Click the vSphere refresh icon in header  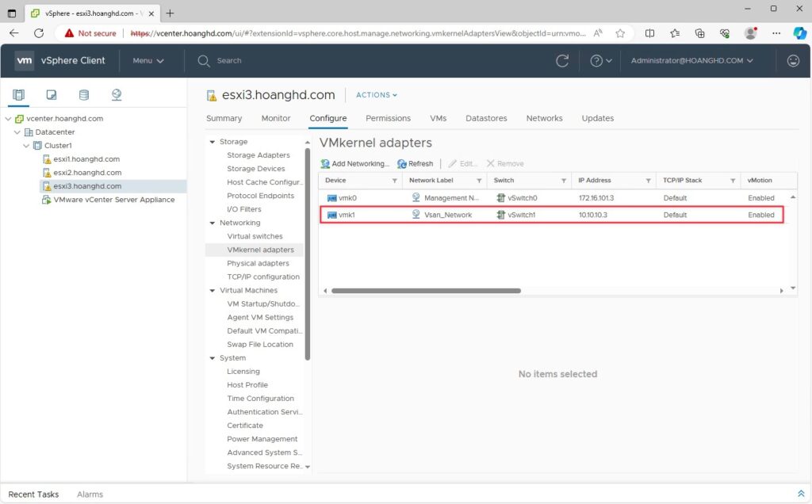(x=562, y=60)
